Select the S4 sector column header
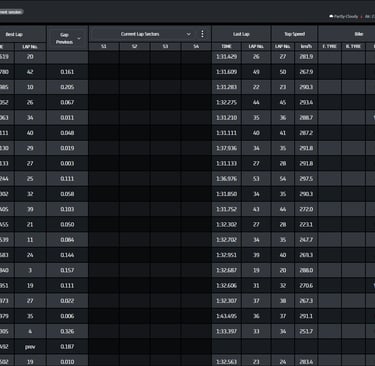375x366 pixels. coord(196,46)
